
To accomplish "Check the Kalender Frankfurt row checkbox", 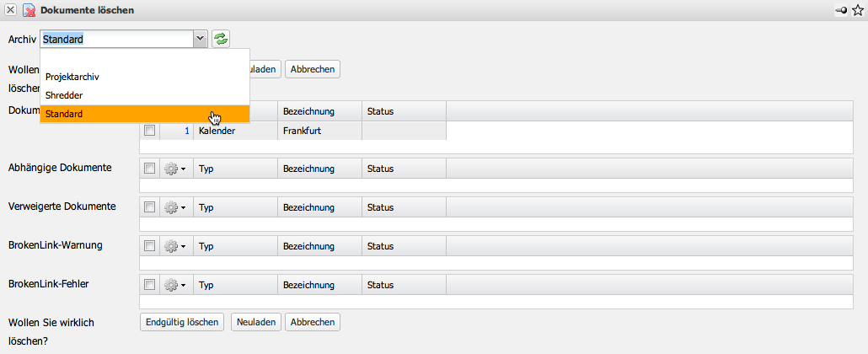I will click(149, 131).
